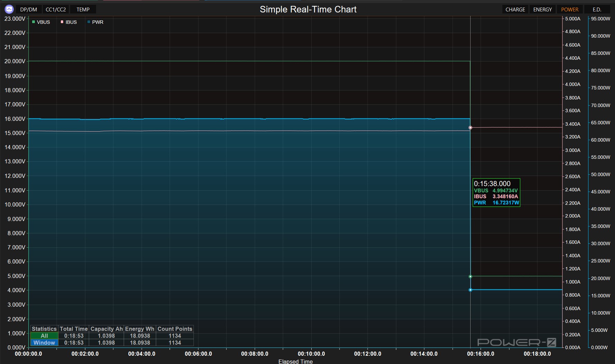Image resolution: width=615 pixels, height=364 pixels.
Task: Open the DP/DM tab
Action: click(x=28, y=10)
